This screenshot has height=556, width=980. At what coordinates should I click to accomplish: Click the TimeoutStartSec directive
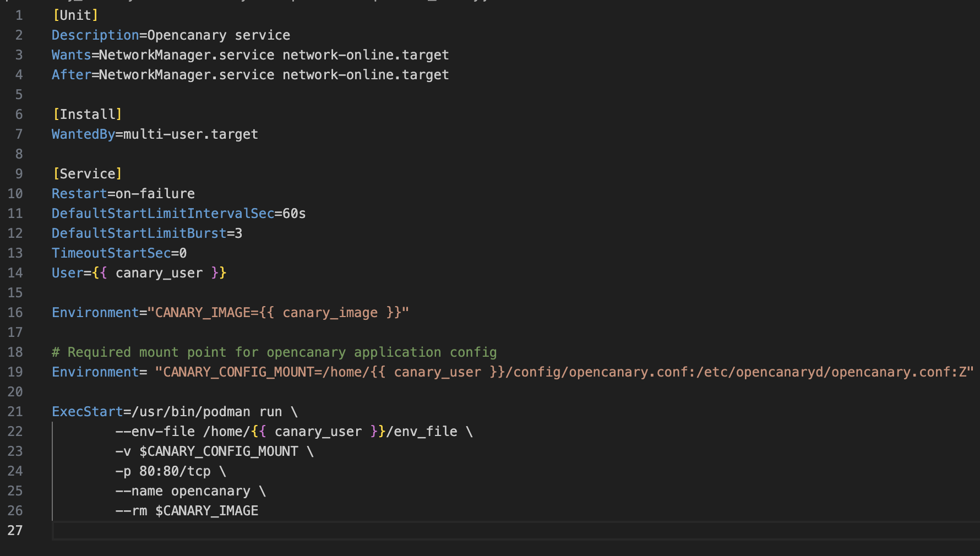pos(110,253)
